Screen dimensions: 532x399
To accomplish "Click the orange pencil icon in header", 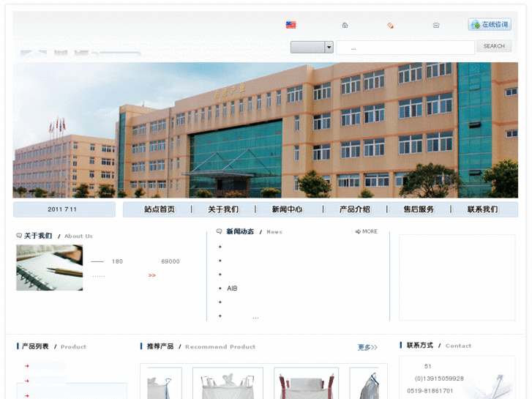I will click(390, 25).
